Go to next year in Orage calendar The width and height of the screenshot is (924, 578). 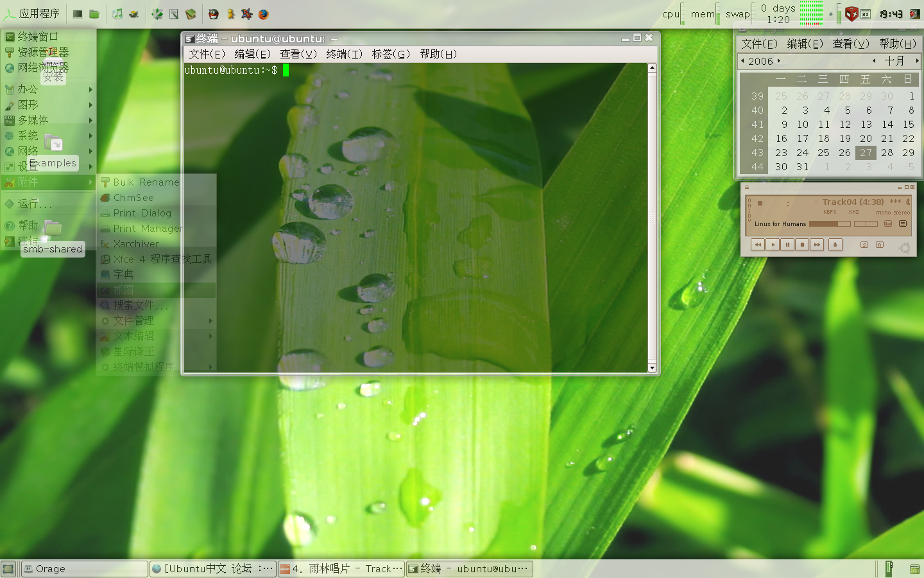(x=779, y=61)
